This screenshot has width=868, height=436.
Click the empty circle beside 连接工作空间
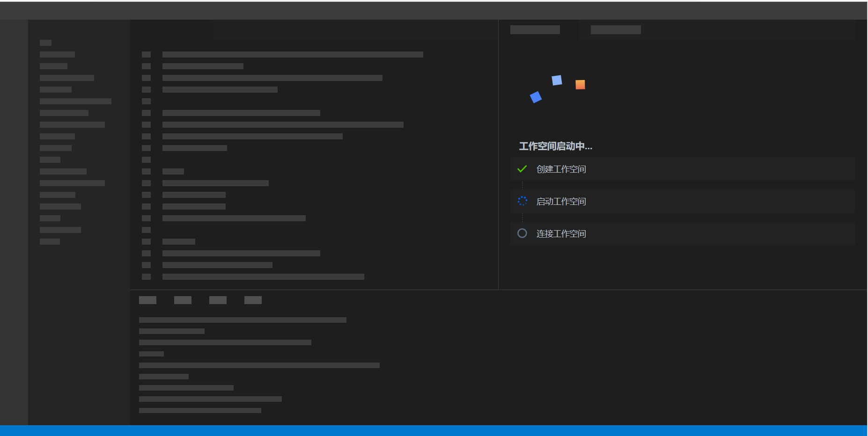pyautogui.click(x=522, y=233)
